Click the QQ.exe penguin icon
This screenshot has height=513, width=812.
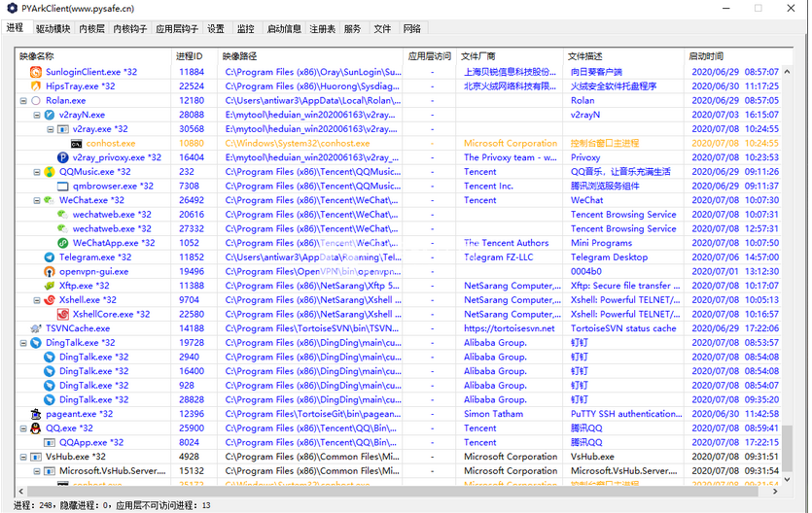36,428
